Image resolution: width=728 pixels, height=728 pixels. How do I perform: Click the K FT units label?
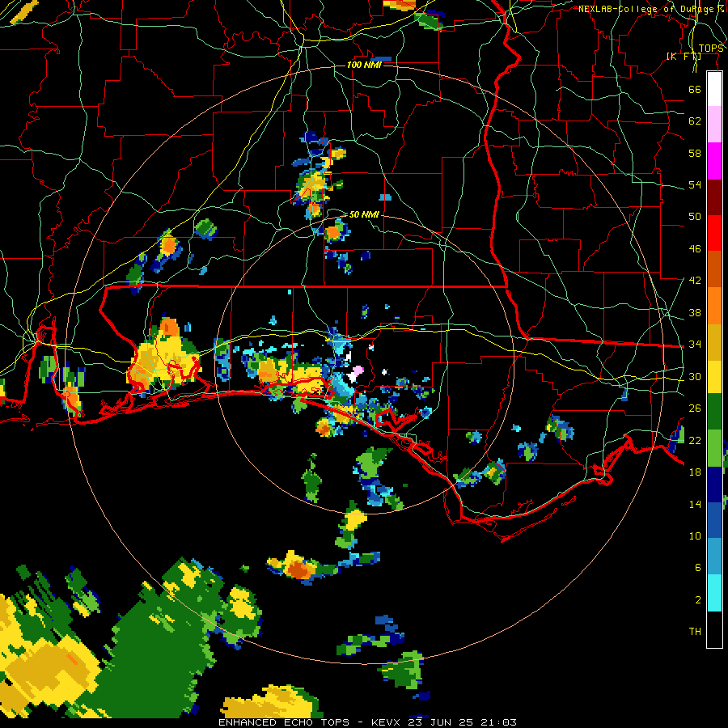(x=684, y=57)
